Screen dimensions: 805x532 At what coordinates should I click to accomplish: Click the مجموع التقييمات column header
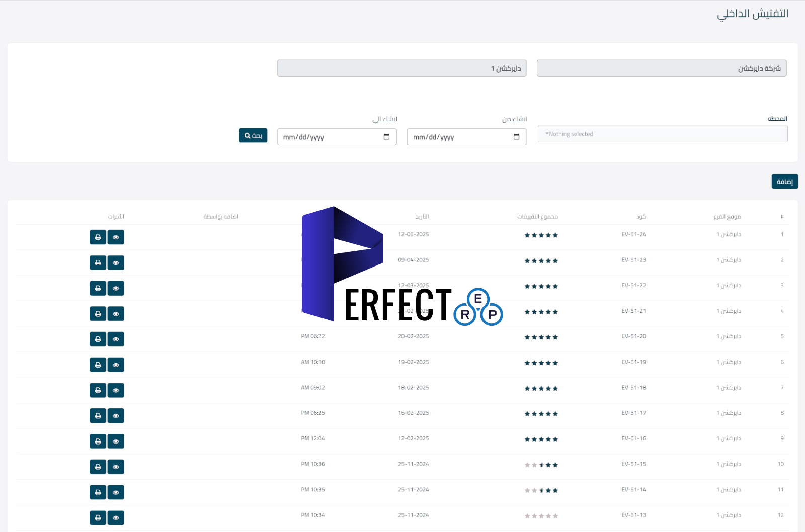pos(537,217)
